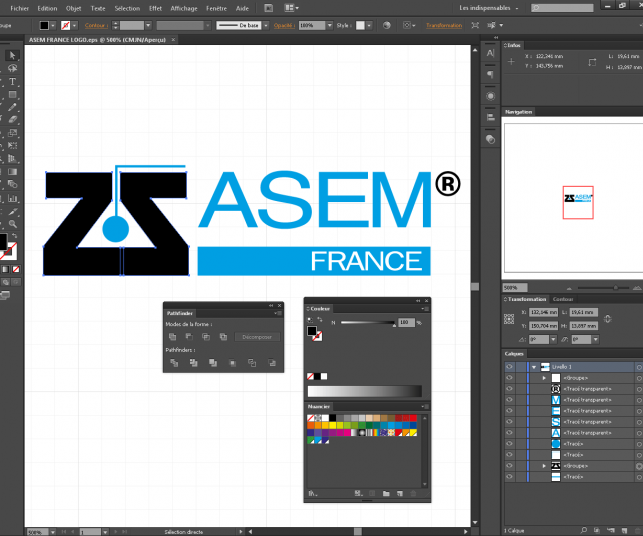Select the Eraser tool
Viewport: 643px width, 536px height.
12,120
